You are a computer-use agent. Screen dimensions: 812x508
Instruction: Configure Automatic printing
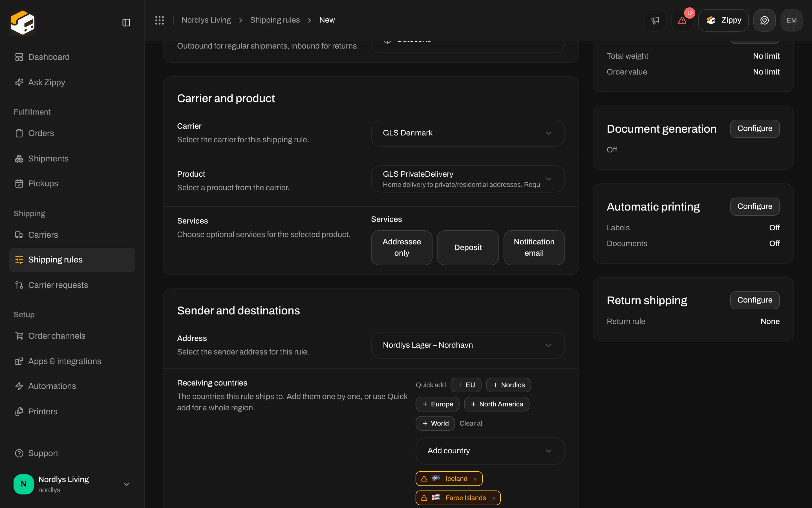pyautogui.click(x=754, y=207)
